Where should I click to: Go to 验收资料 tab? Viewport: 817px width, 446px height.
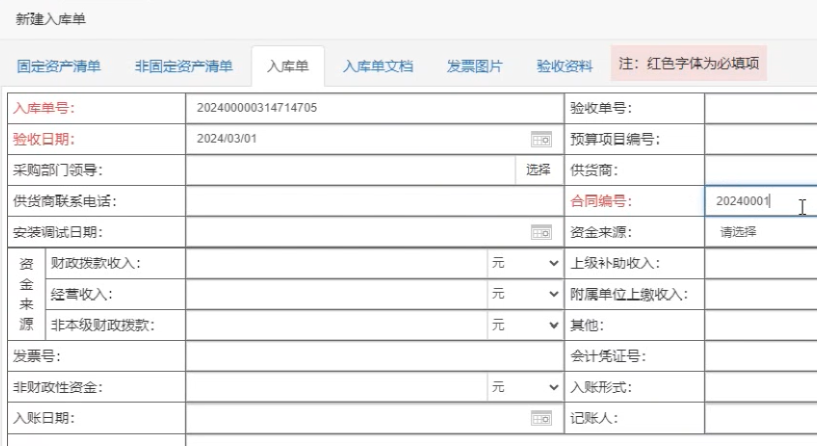click(564, 66)
